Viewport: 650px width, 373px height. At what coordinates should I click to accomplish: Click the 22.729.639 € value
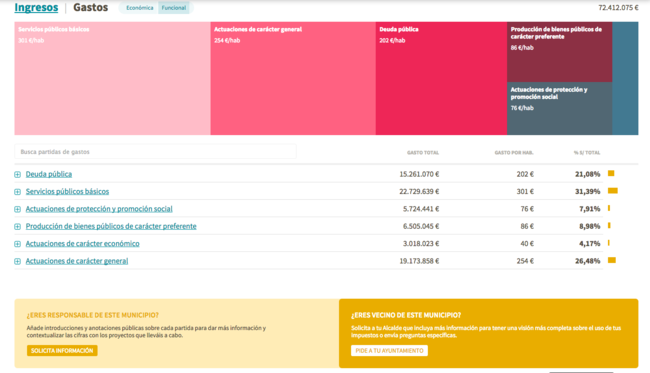419,191
